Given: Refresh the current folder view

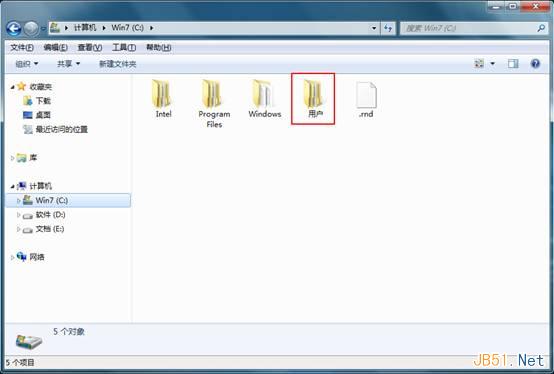Looking at the screenshot, I should click(388, 28).
